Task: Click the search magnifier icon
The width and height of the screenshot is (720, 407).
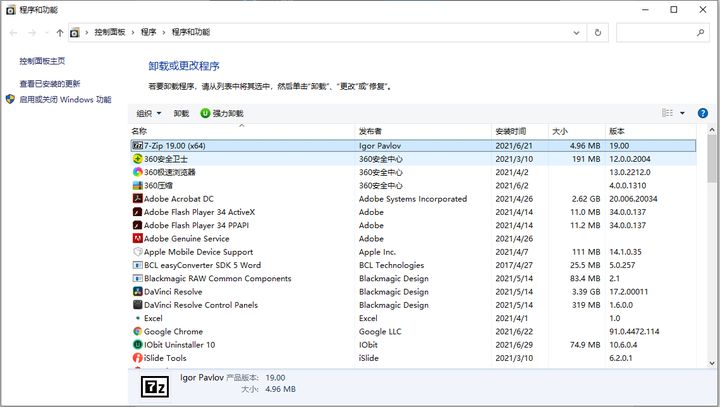Action: pos(700,32)
